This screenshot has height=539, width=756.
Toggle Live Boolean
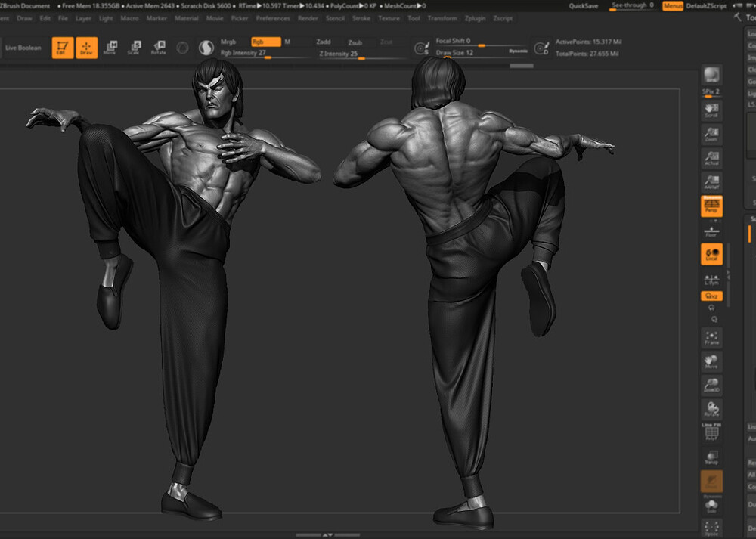[x=23, y=48]
